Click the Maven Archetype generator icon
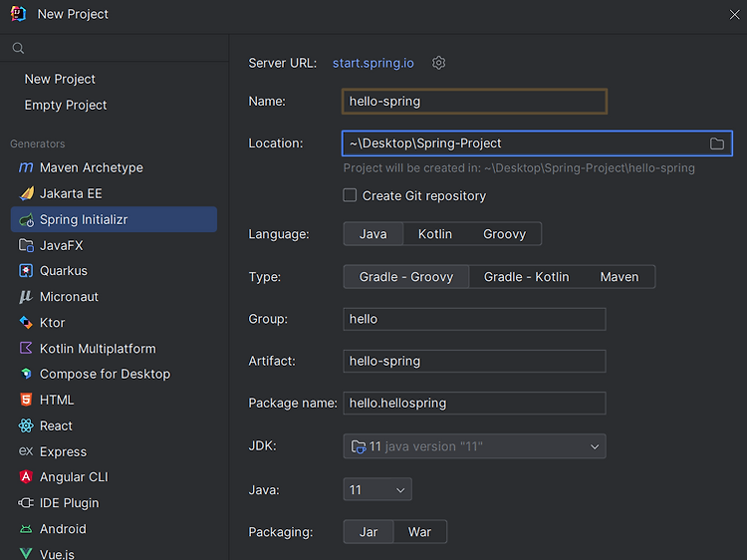 click(x=26, y=167)
